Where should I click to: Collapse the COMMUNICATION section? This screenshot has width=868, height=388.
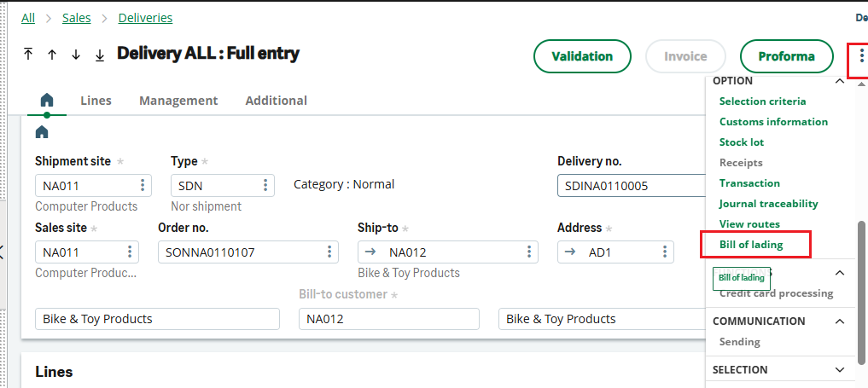pos(839,321)
